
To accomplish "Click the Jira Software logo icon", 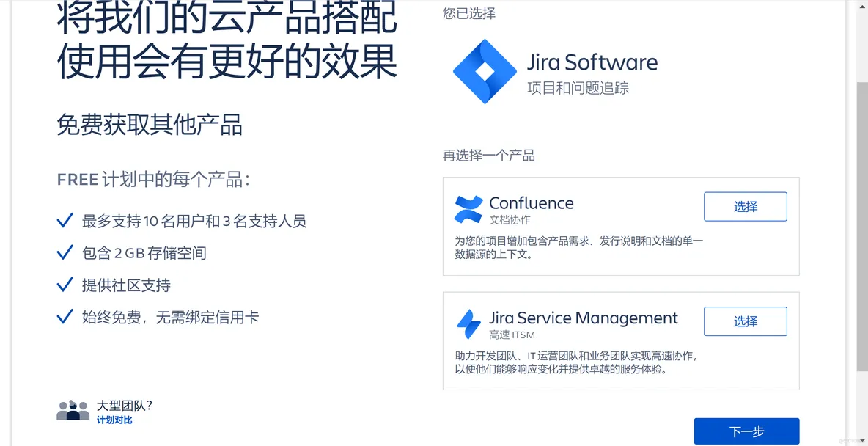I will 485,71.
